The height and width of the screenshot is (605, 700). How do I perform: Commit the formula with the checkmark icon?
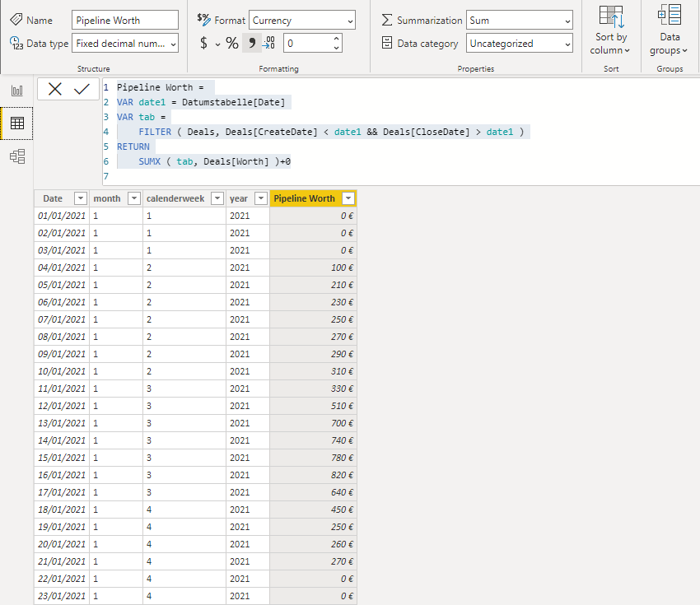pos(82,89)
